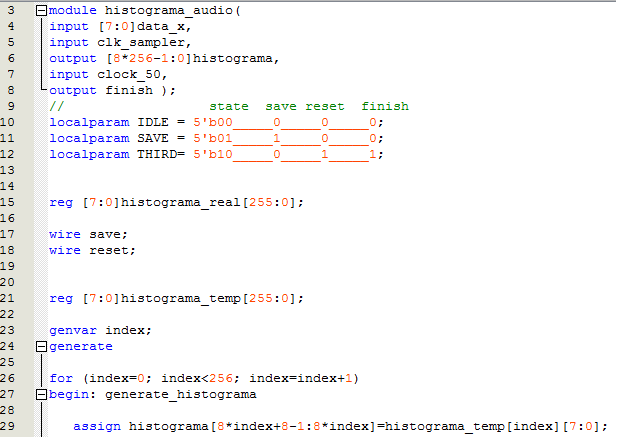
Task: Click the generate keyword
Action: click(x=81, y=347)
